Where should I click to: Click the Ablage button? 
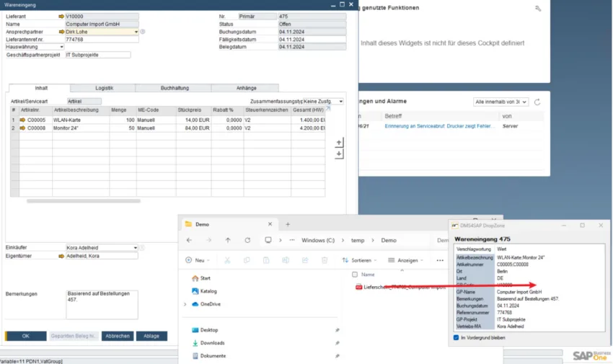pyautogui.click(x=151, y=336)
